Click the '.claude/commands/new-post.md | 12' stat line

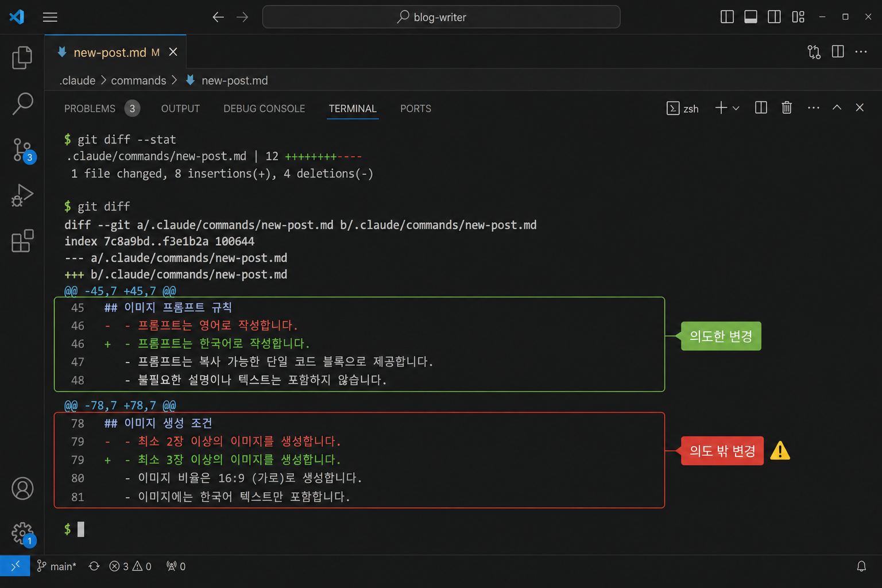click(x=214, y=156)
